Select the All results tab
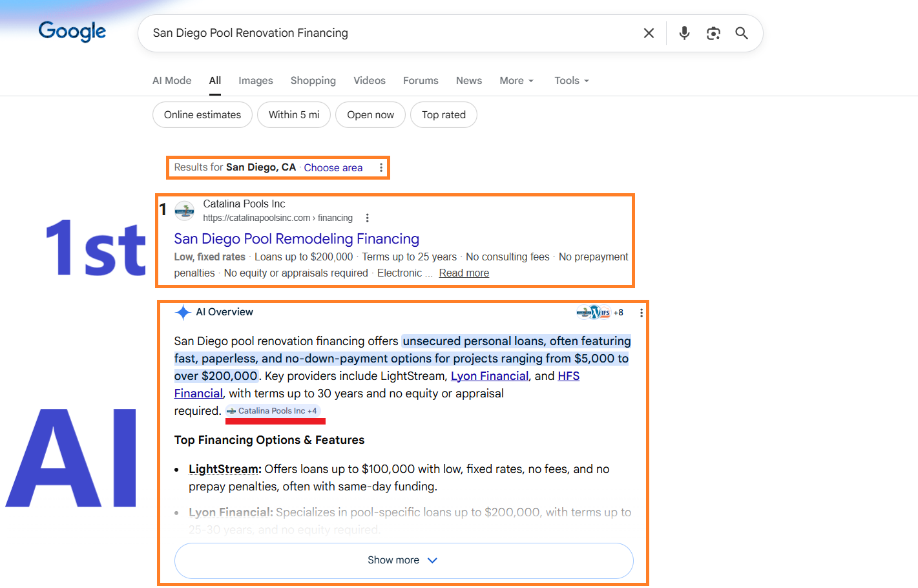The height and width of the screenshot is (588, 918). (x=215, y=81)
